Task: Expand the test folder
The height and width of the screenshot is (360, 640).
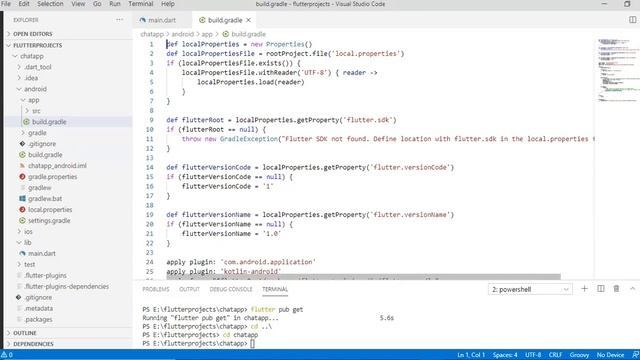Action: coord(29,264)
